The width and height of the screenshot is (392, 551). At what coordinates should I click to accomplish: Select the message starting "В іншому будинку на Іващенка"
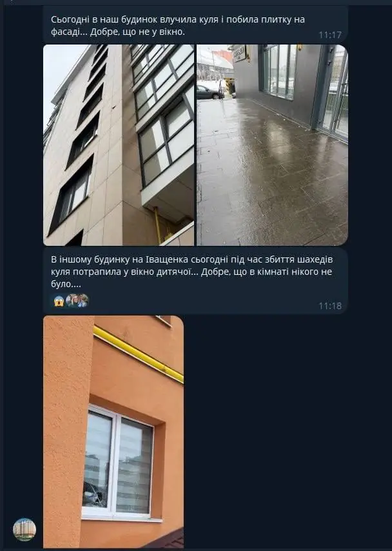click(195, 281)
